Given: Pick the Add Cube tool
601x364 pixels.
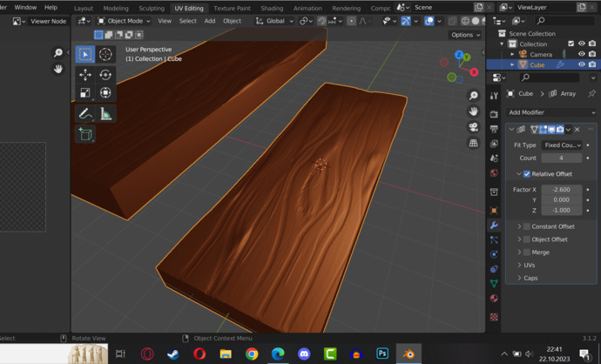Looking at the screenshot, I should 85,134.
